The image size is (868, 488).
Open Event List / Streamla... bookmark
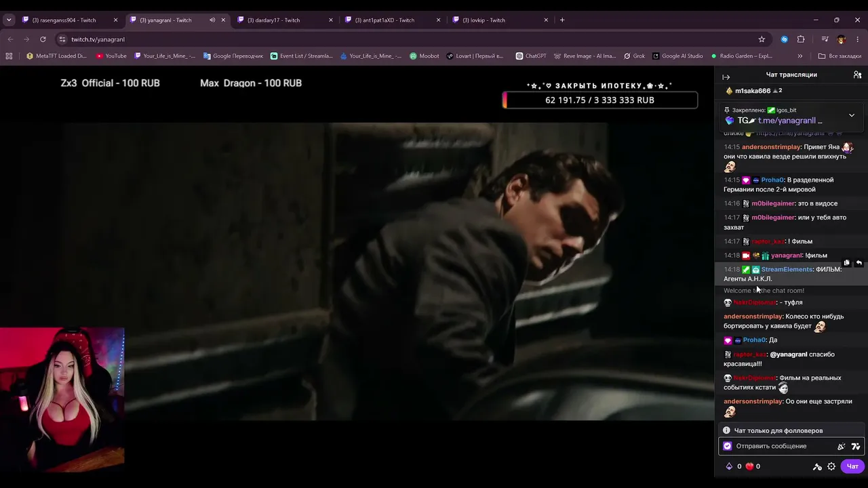coord(301,56)
